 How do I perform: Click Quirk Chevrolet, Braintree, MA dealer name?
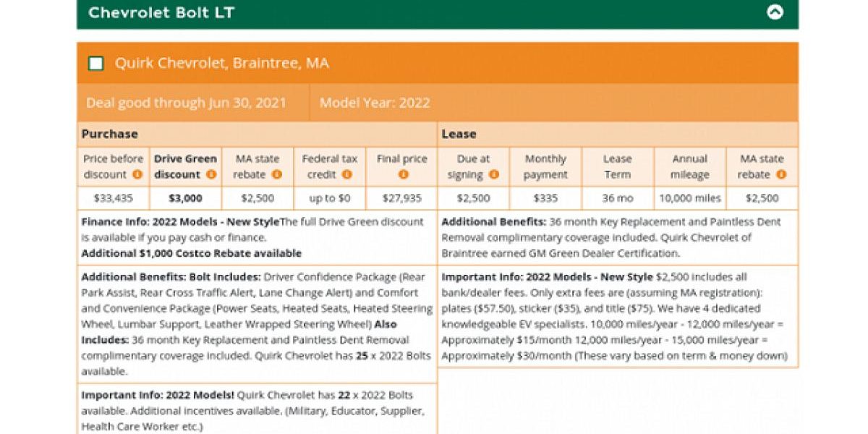(221, 64)
